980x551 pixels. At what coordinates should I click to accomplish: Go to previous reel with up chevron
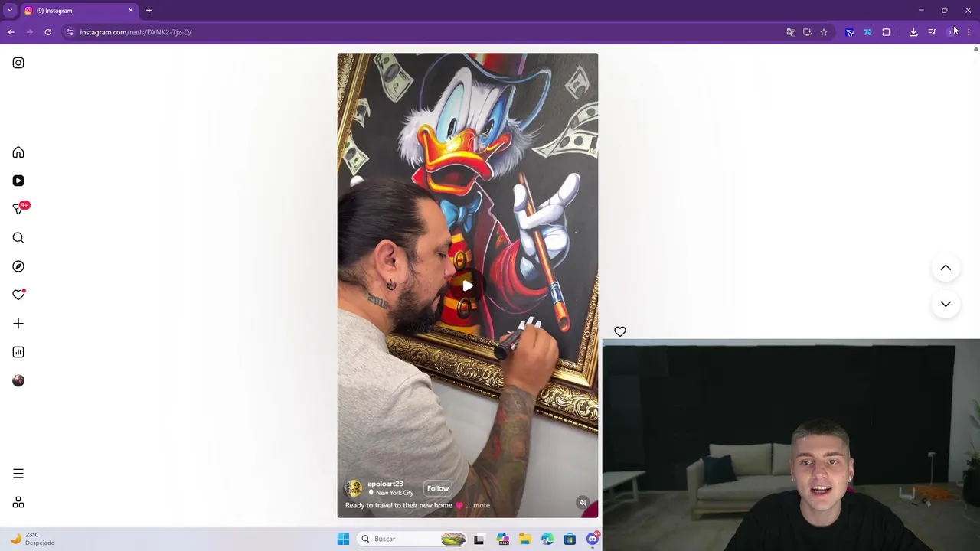coord(946,268)
